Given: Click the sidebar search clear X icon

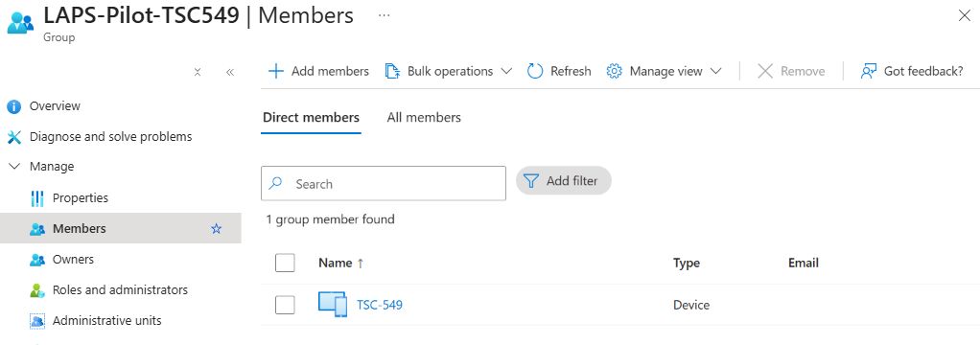Looking at the screenshot, I should [x=198, y=72].
